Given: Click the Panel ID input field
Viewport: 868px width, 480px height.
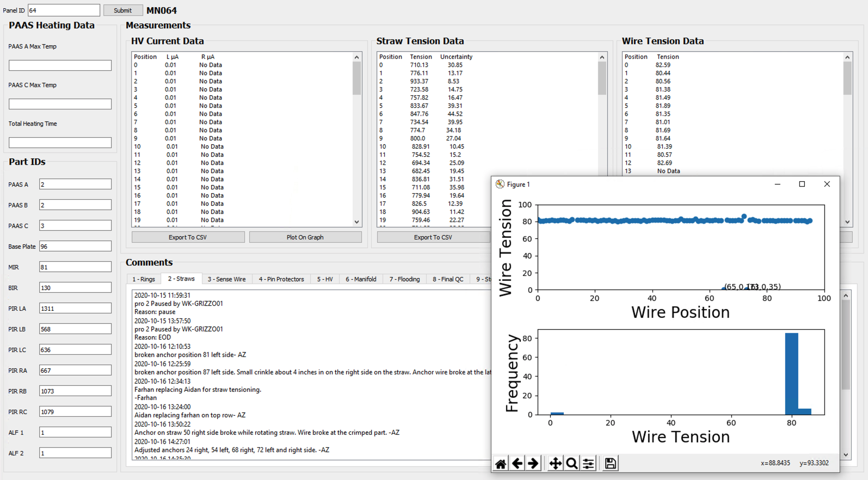Looking at the screenshot, I should click(64, 10).
